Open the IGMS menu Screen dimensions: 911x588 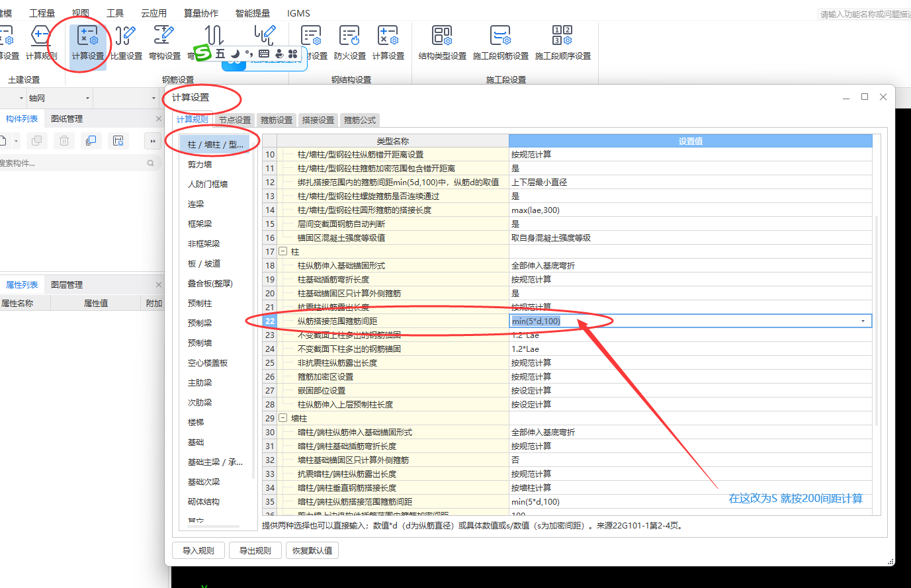(298, 13)
